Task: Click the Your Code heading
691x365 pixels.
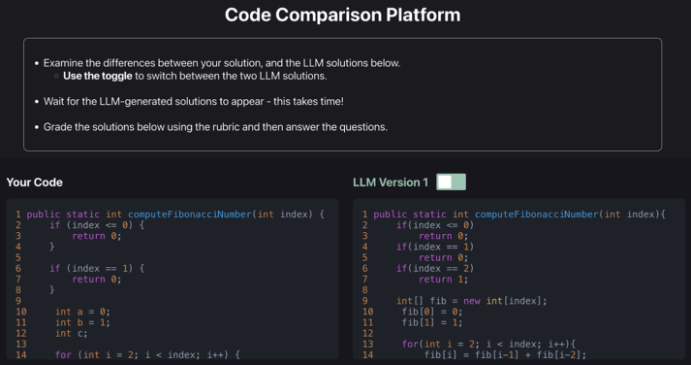Action: (34, 182)
